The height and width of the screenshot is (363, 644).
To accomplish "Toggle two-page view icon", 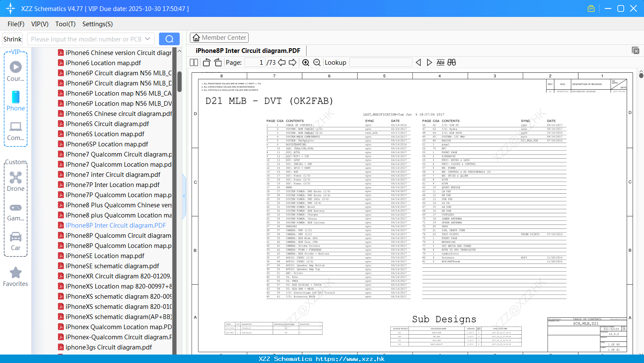I will (x=194, y=63).
